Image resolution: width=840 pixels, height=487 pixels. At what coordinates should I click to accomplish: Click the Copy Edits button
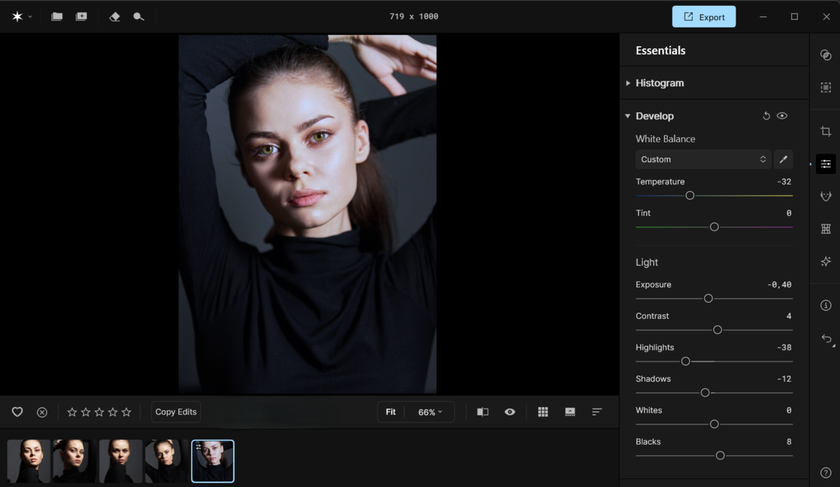coord(176,412)
